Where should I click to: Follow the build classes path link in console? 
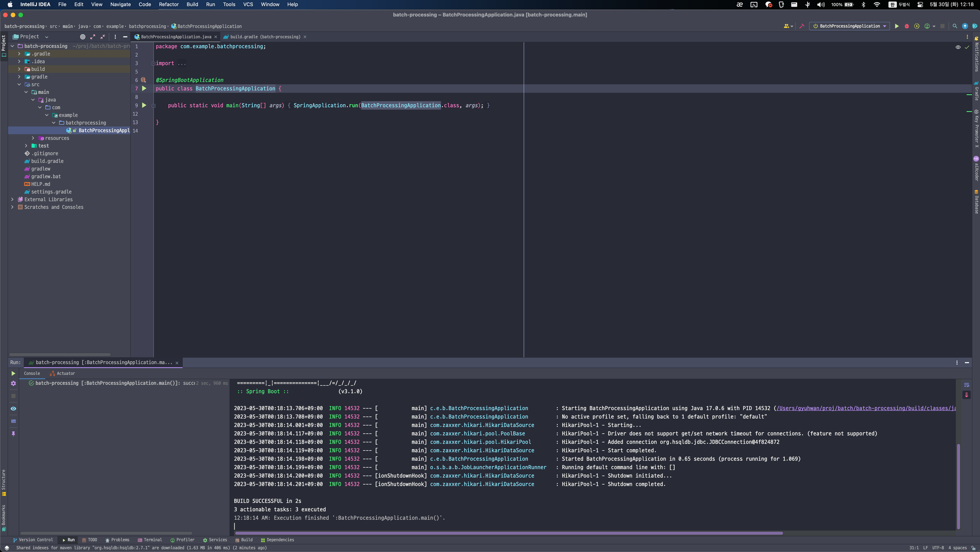(866, 408)
